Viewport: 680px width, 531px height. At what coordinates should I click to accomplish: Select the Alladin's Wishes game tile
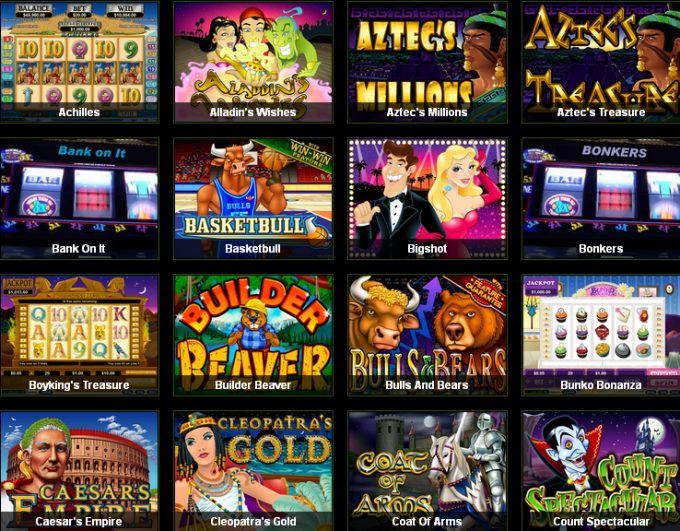click(253, 62)
